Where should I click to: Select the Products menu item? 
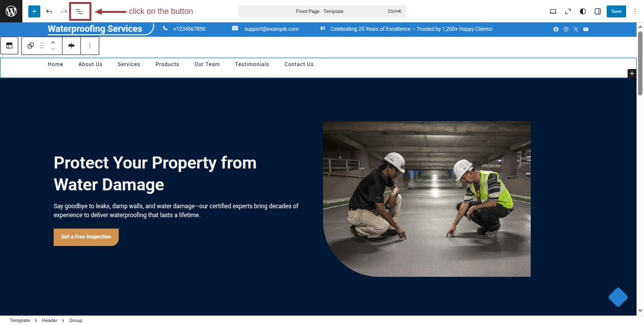[167, 64]
